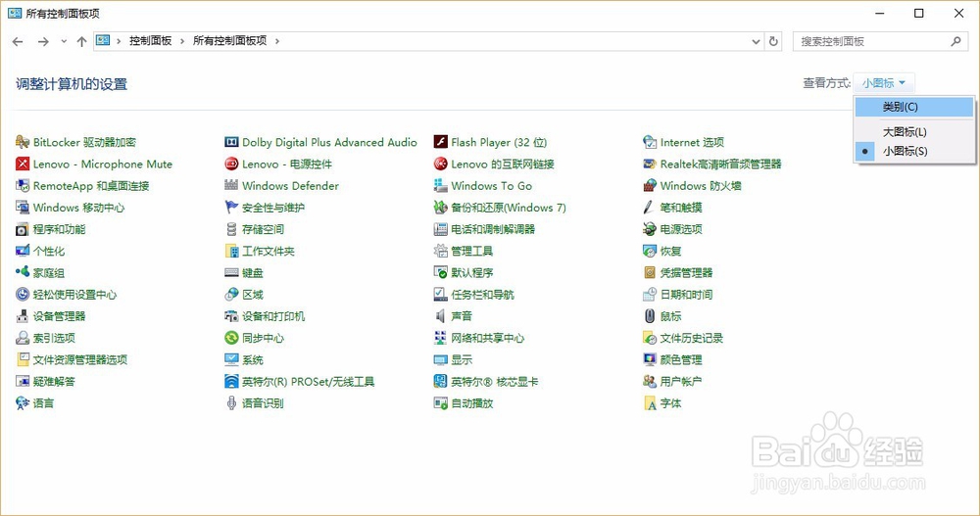Open the 设备和打印机 link

[x=273, y=316]
